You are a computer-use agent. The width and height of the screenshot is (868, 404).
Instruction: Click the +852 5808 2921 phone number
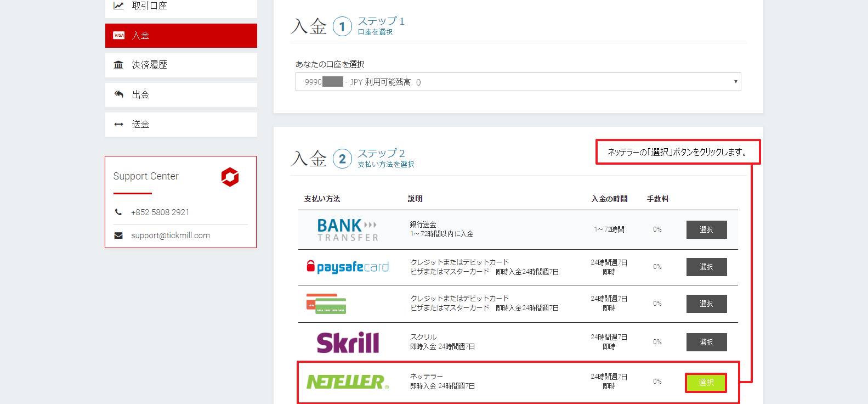point(160,212)
